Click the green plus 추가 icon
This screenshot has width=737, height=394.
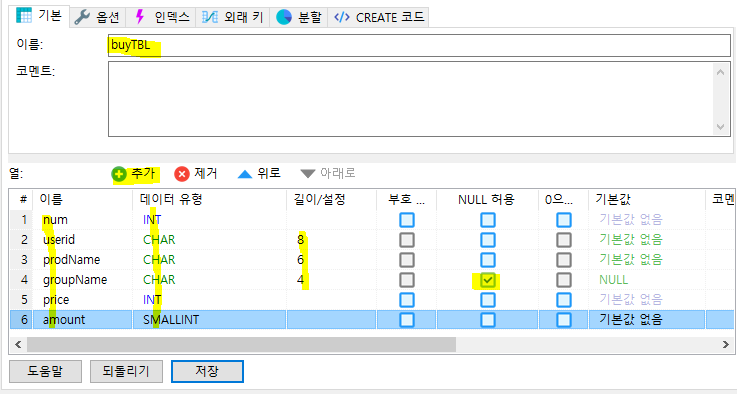pos(119,174)
